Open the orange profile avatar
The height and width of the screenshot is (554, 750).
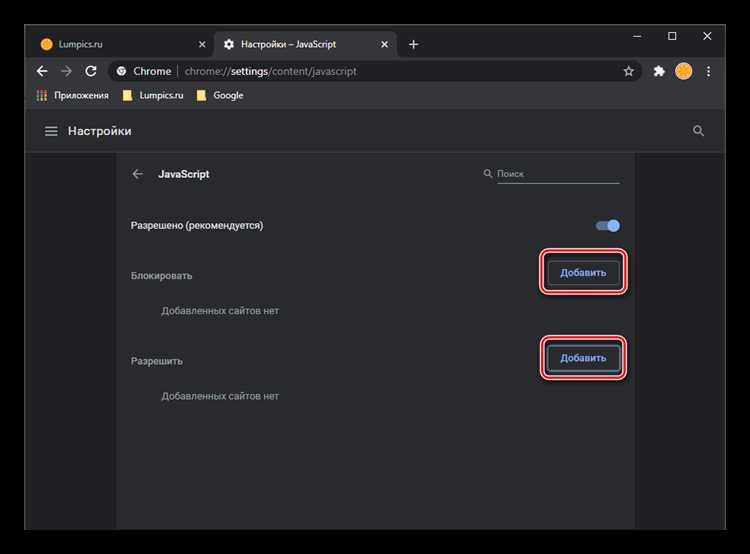tap(684, 71)
